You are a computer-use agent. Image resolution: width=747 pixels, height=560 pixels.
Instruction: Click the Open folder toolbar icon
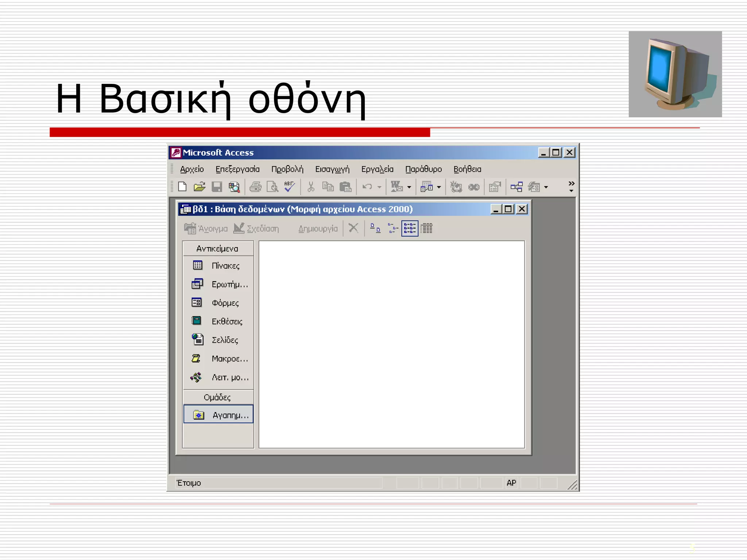pyautogui.click(x=200, y=187)
